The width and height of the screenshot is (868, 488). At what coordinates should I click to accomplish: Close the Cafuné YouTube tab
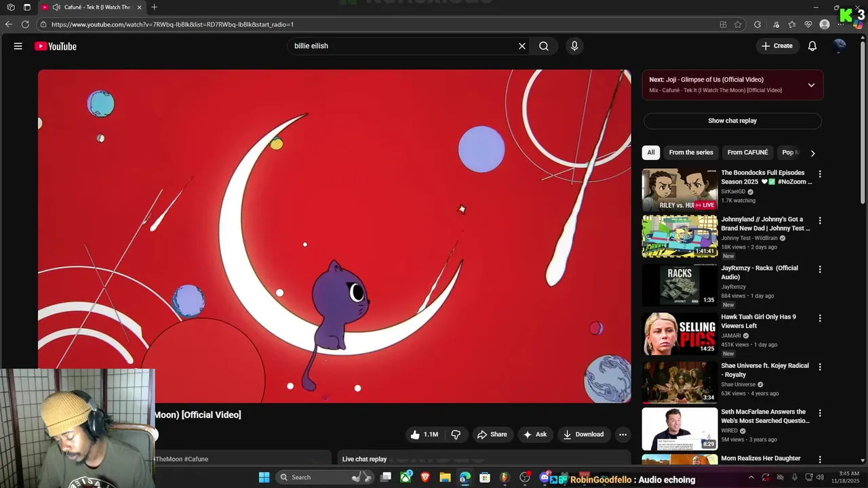pyautogui.click(x=139, y=7)
